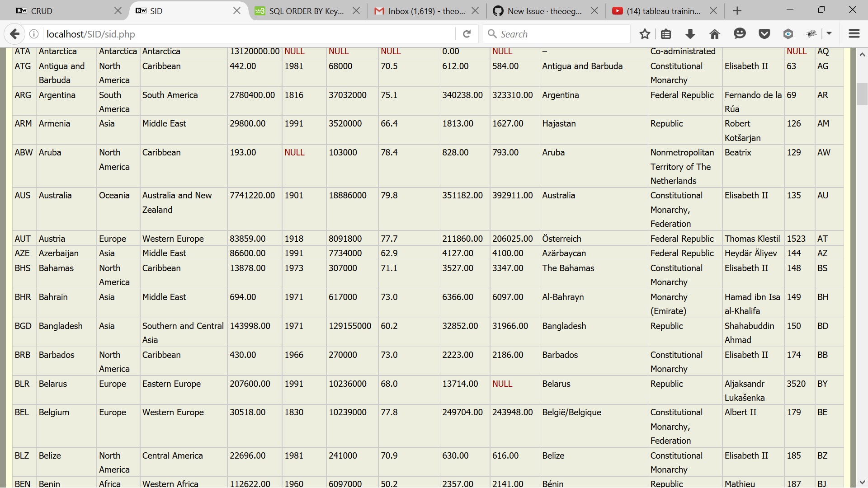Click inside the address bar
Image resolution: width=868 pixels, height=488 pixels.
tap(226, 34)
